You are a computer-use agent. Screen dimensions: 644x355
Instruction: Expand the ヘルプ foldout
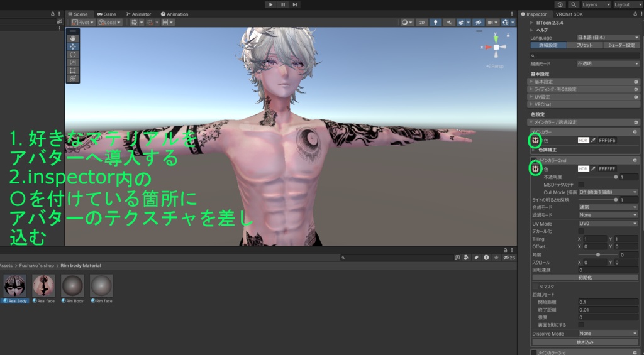click(531, 30)
